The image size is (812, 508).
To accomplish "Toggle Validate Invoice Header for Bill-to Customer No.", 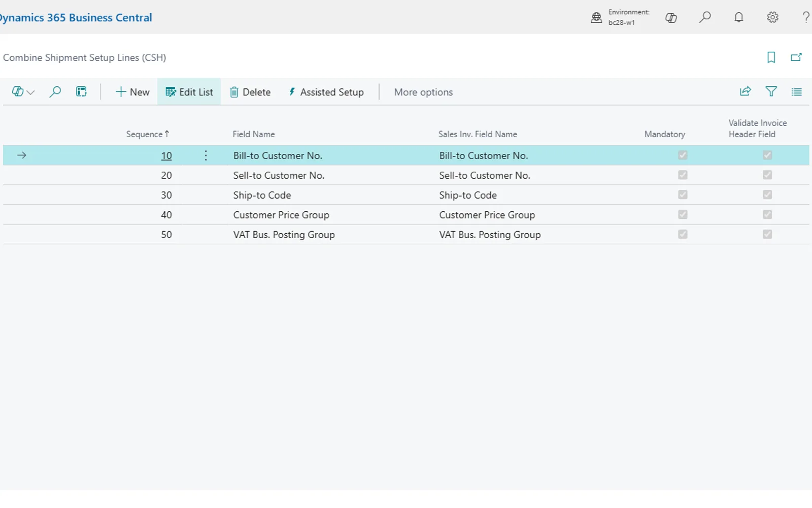I will click(x=767, y=155).
